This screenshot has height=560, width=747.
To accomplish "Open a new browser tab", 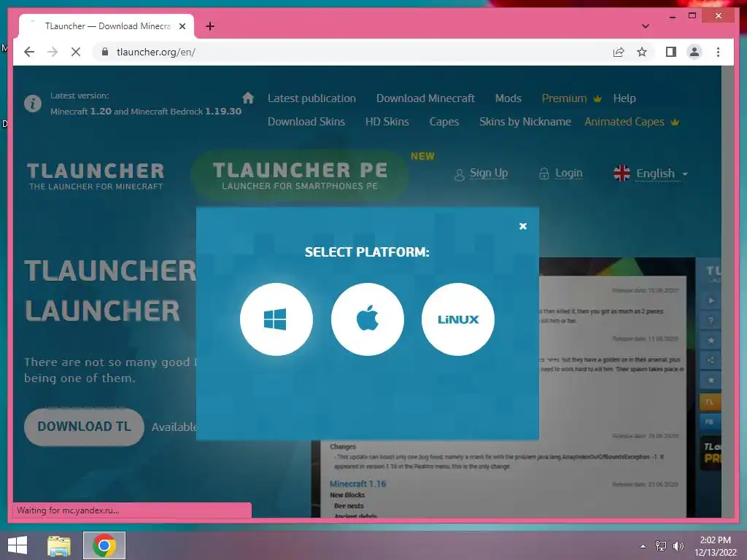I will click(x=210, y=26).
